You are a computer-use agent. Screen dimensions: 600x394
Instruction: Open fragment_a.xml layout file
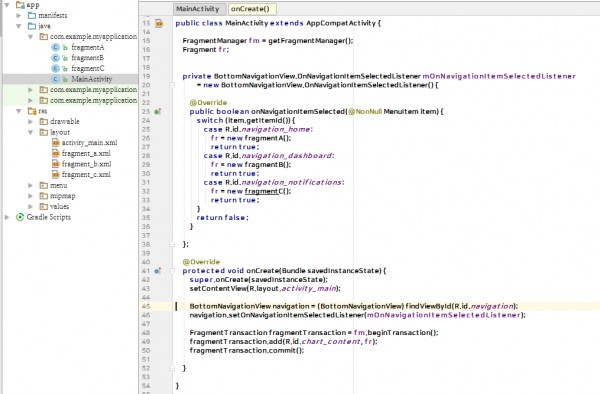pos(86,153)
